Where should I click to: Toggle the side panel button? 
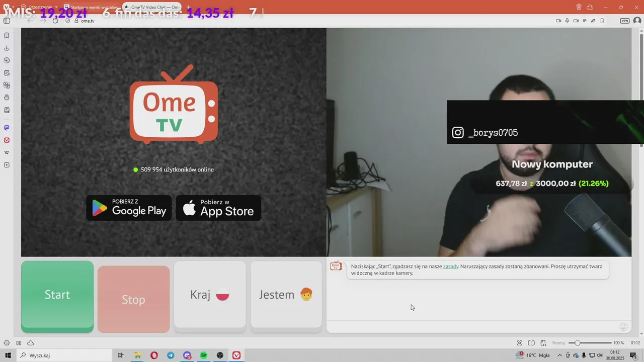click(7, 21)
